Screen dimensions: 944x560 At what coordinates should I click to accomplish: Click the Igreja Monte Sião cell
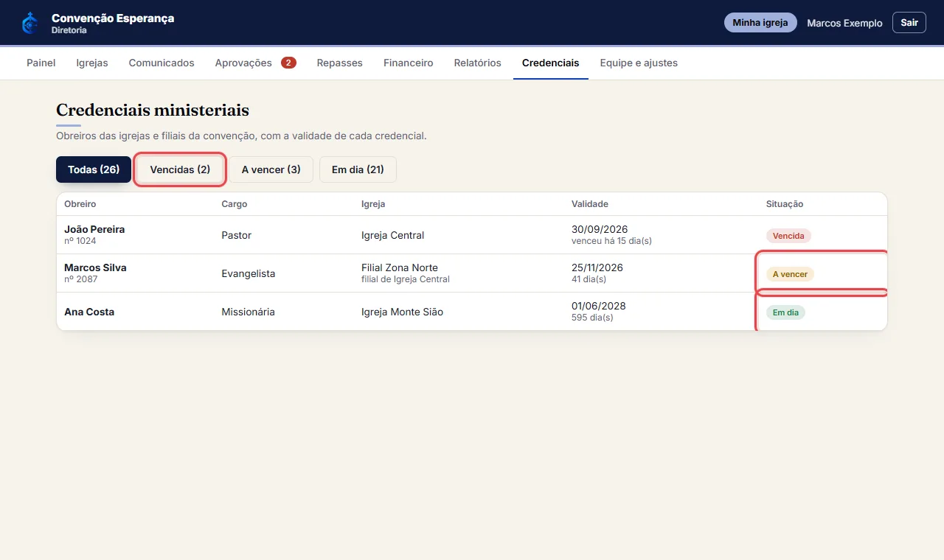click(x=403, y=312)
